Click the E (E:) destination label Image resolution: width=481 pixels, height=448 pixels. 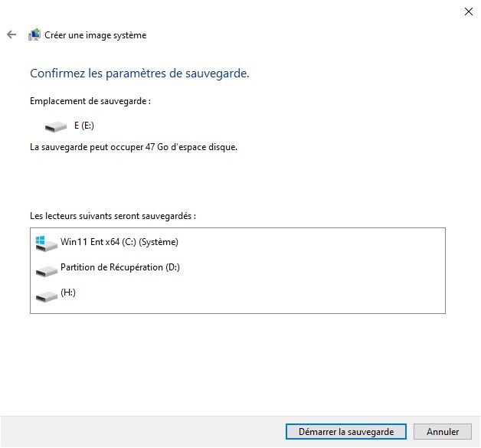84,125
